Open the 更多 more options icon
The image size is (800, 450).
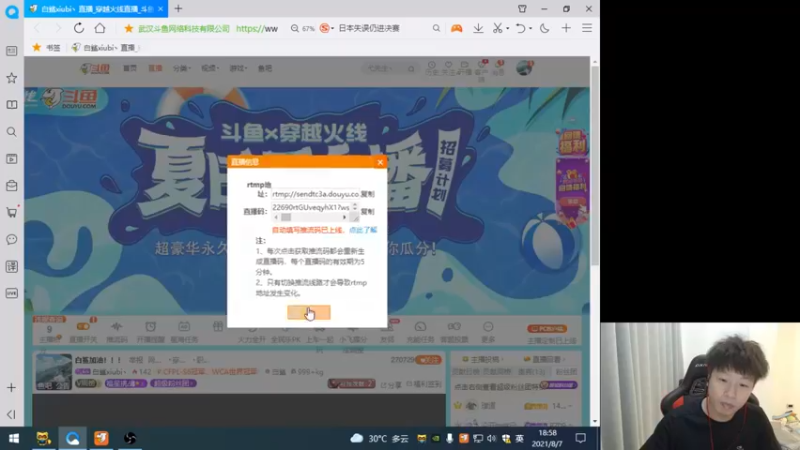(488, 331)
